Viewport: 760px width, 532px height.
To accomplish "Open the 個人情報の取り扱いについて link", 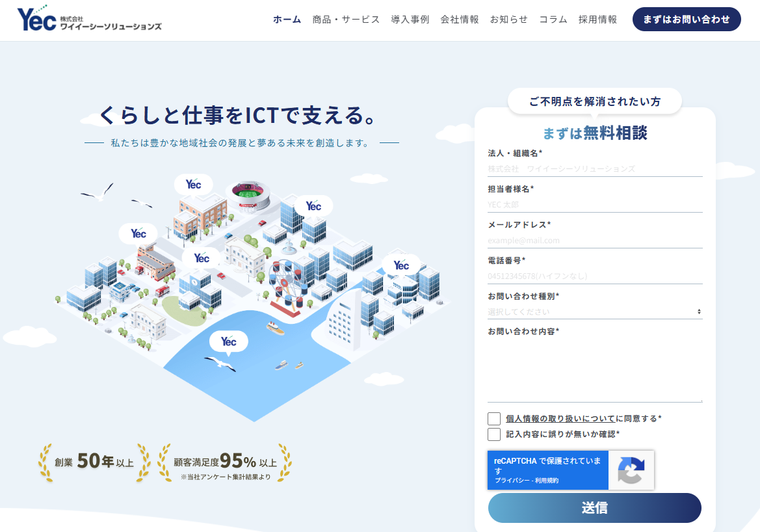I will point(560,419).
